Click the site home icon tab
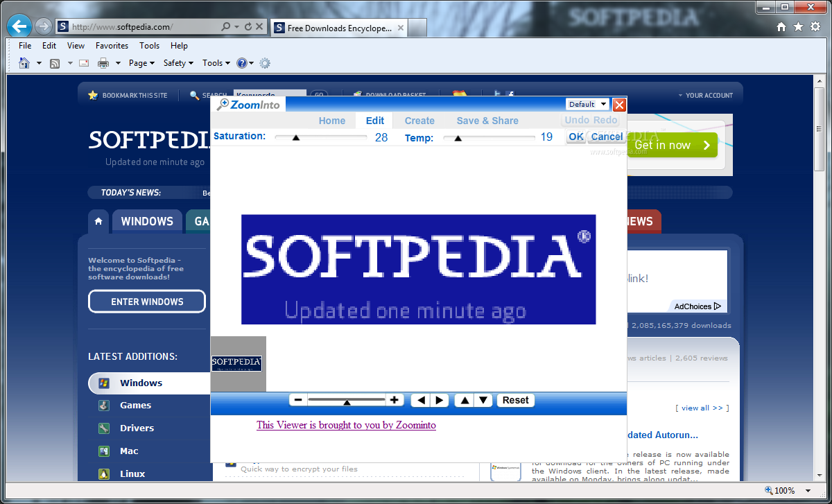 tap(98, 221)
